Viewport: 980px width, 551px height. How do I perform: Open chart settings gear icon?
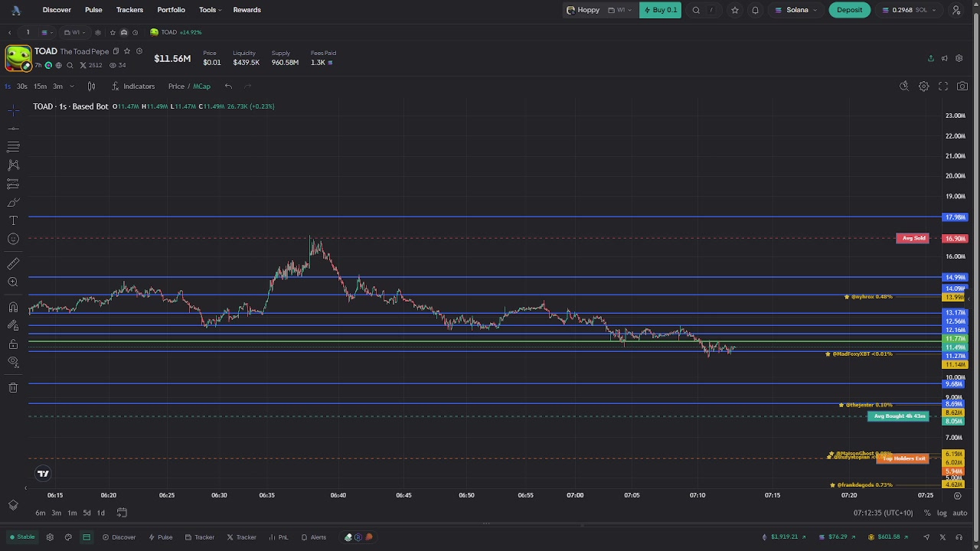click(924, 86)
